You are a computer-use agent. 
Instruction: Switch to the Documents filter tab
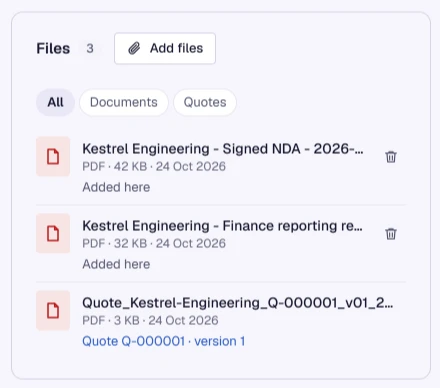124,102
